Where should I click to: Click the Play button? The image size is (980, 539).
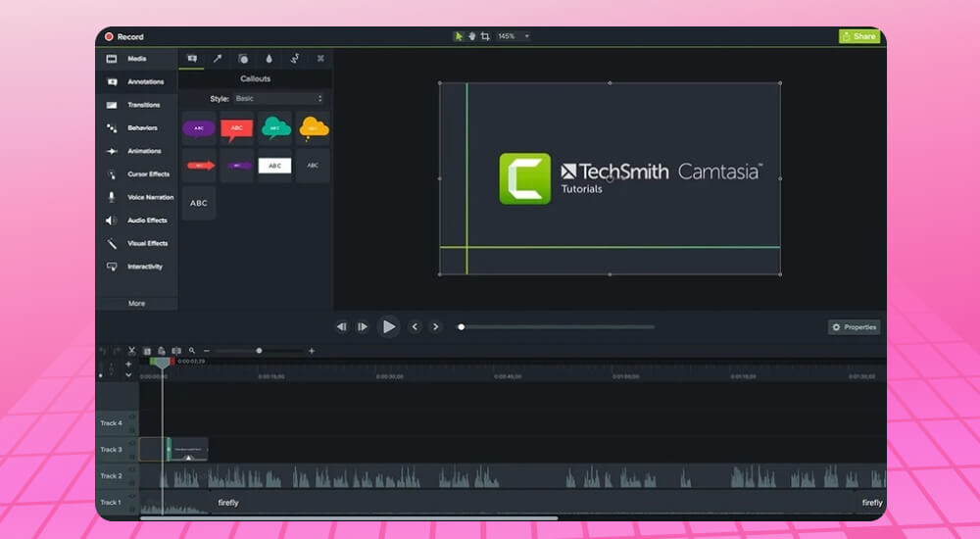388,327
